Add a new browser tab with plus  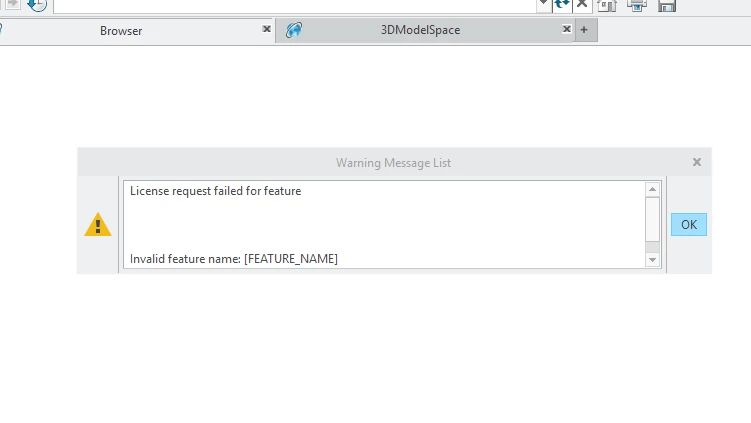pos(584,30)
